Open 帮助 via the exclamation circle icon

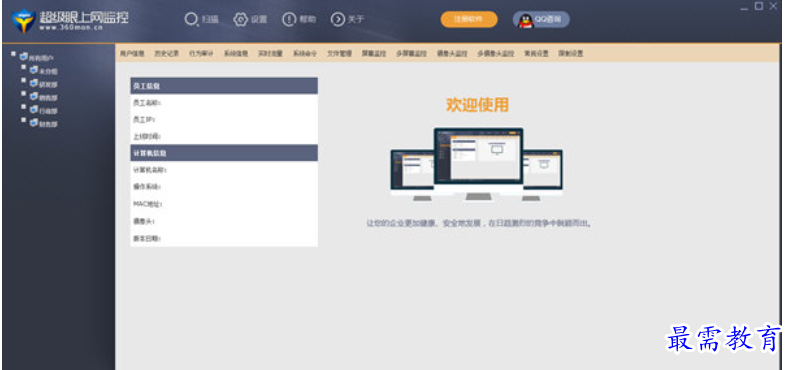click(x=289, y=20)
